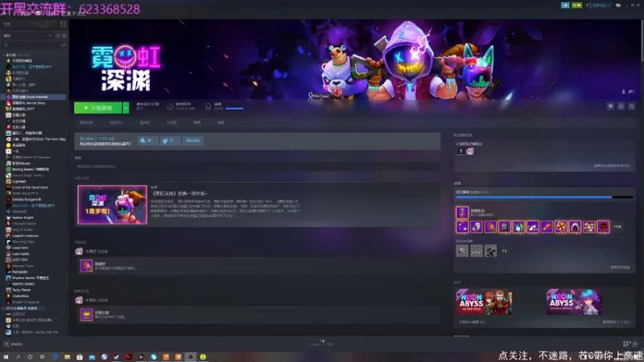The height and width of the screenshot is (362, 644).
Task: Open the downloads status at the bottom center
Action: coord(321,343)
